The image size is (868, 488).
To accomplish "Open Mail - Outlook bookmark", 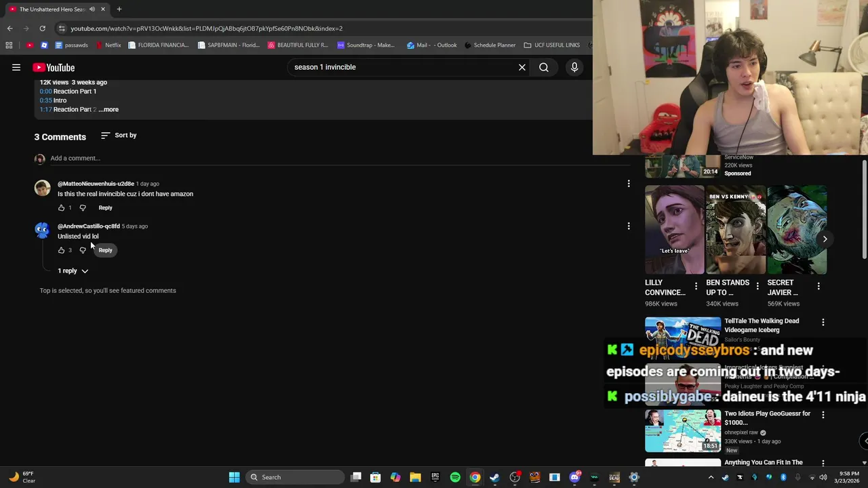I will point(432,45).
